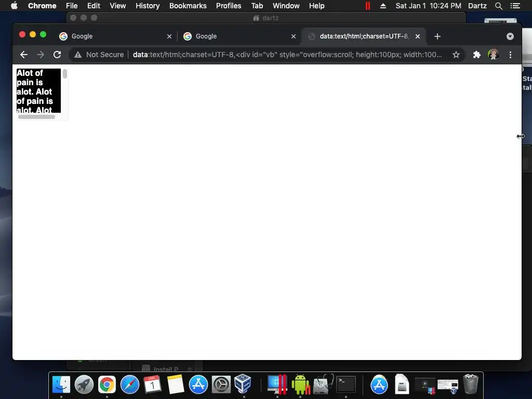
Task: Launch VirtualBox from the Dock
Action: 243,384
